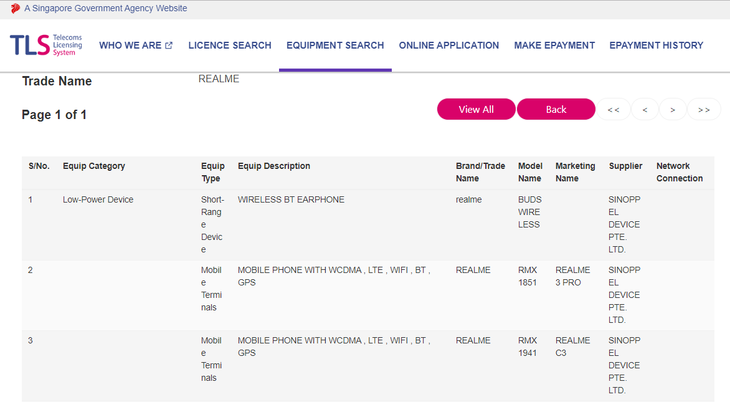The height and width of the screenshot is (402, 730).
Task: Open the EPAYMENT HISTORY menu
Action: coord(656,45)
